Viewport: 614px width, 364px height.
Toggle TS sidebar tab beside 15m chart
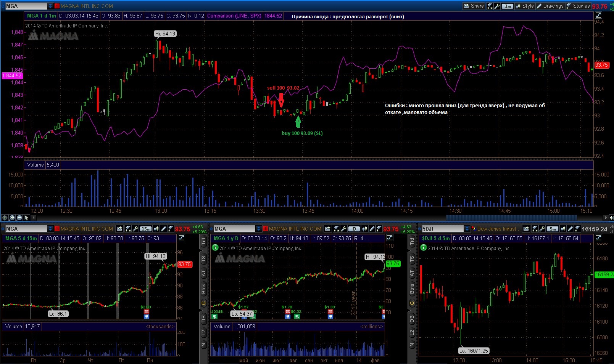click(x=203, y=259)
